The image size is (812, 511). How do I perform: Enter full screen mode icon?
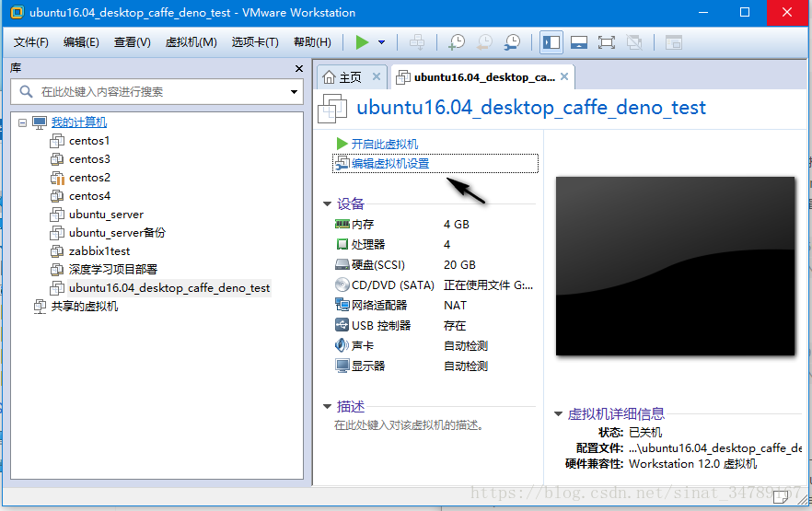607,42
